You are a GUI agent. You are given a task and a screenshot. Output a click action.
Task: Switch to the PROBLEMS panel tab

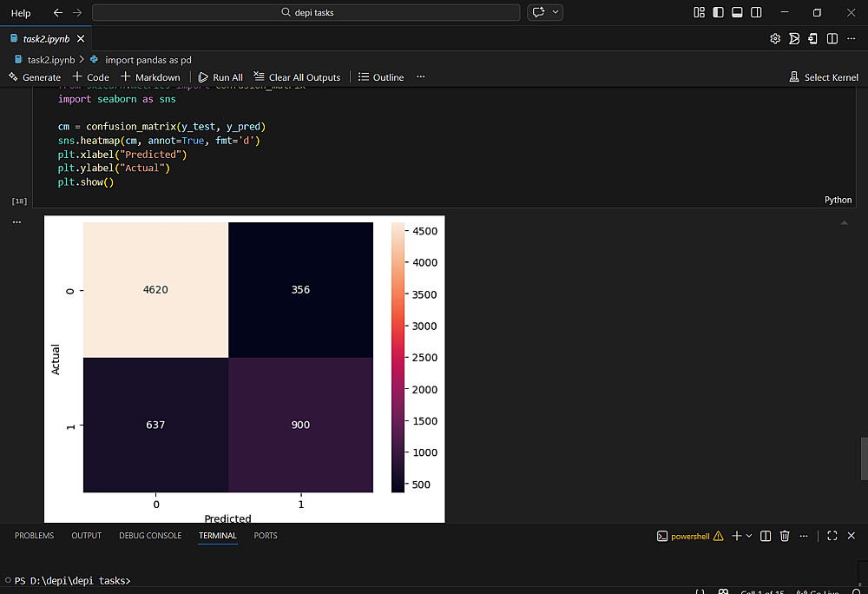tap(34, 536)
